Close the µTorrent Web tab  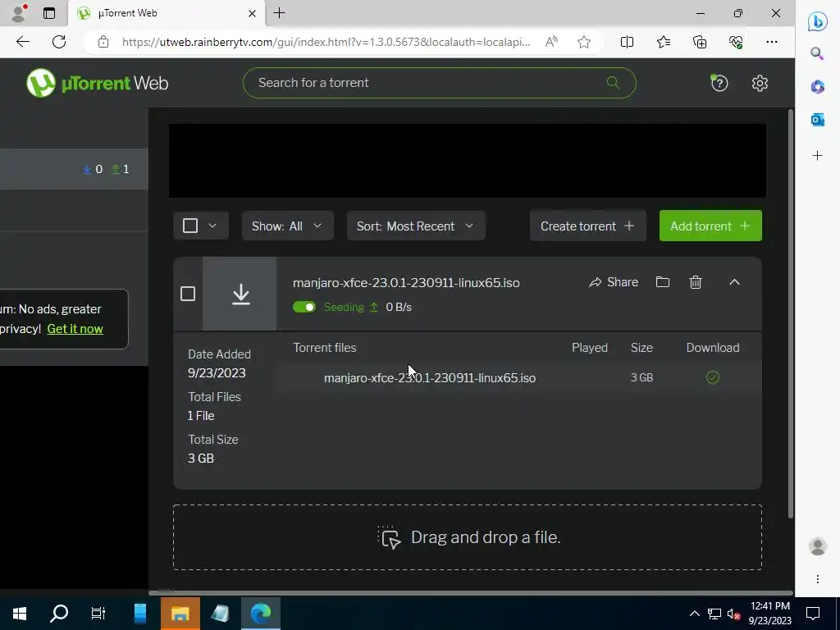pos(253,13)
